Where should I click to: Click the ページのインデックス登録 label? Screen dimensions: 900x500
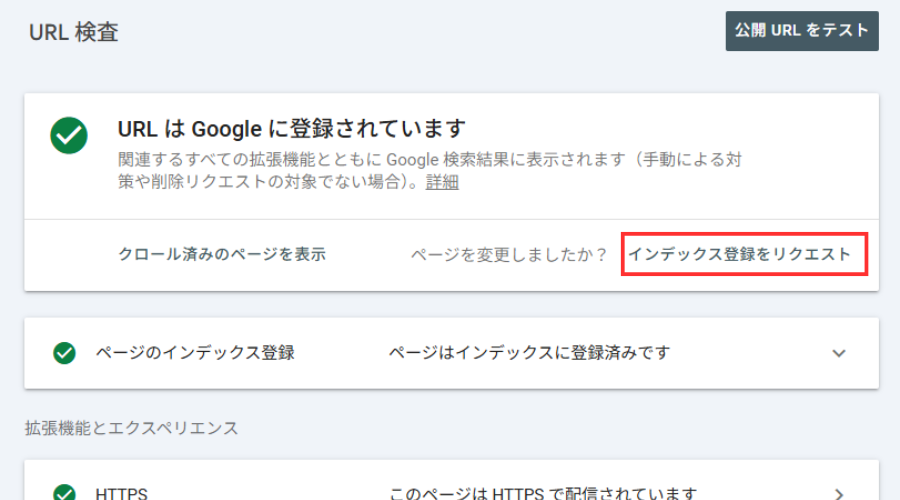point(195,352)
